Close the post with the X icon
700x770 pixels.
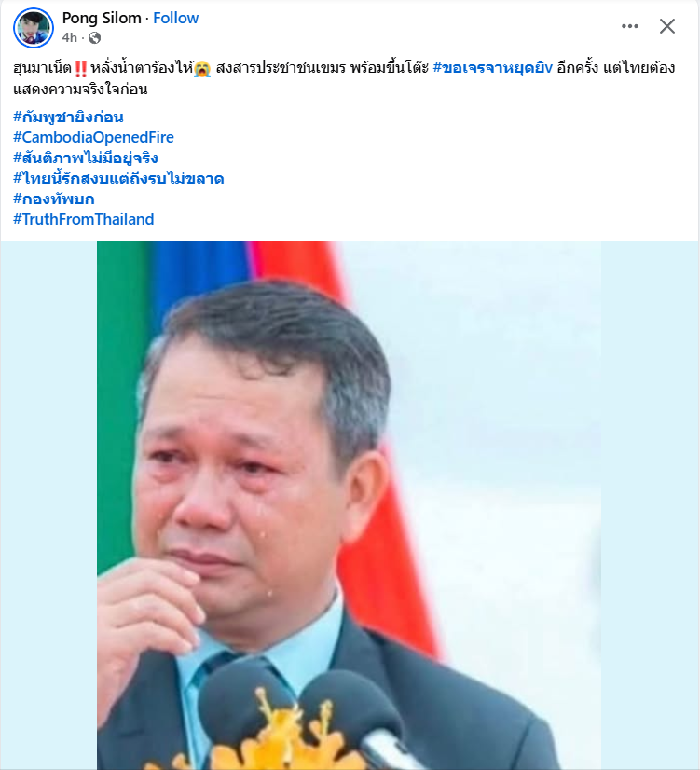[667, 26]
